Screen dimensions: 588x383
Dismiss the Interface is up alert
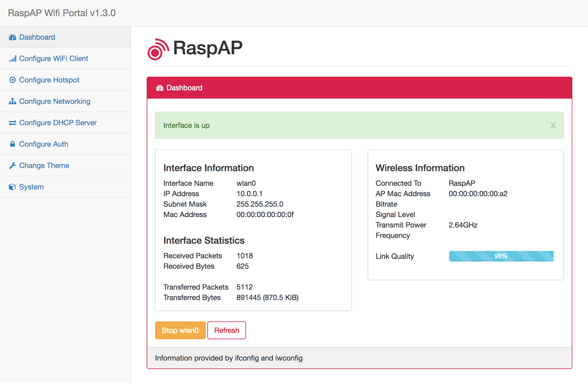(x=553, y=125)
